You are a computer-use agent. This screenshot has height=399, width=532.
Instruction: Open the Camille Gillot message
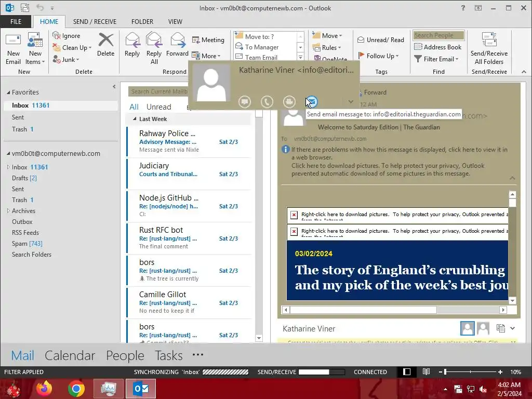pos(189,302)
